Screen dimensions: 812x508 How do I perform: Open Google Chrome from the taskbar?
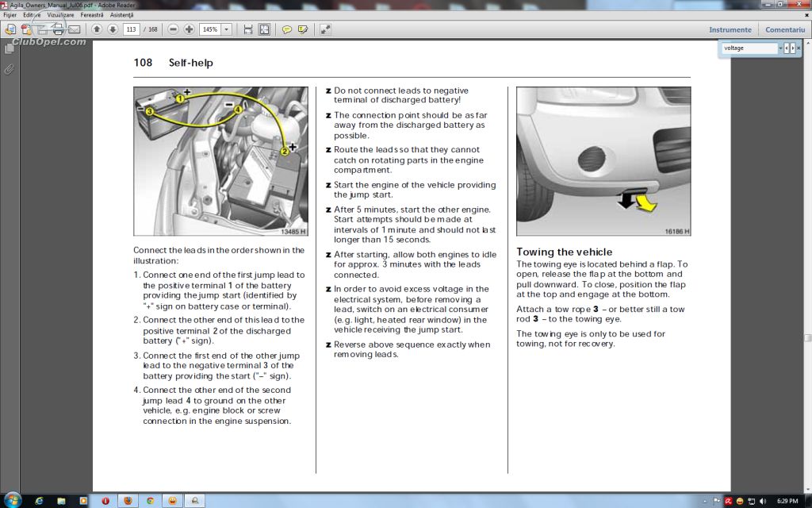150,501
